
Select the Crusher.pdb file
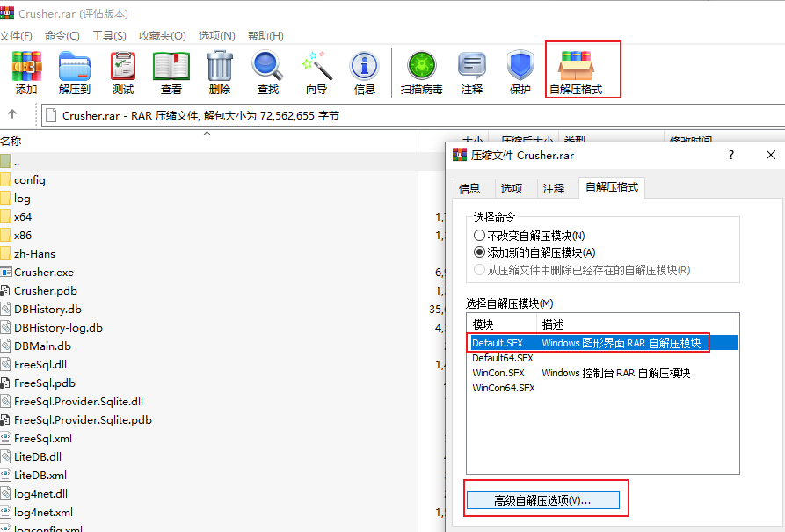(x=45, y=291)
